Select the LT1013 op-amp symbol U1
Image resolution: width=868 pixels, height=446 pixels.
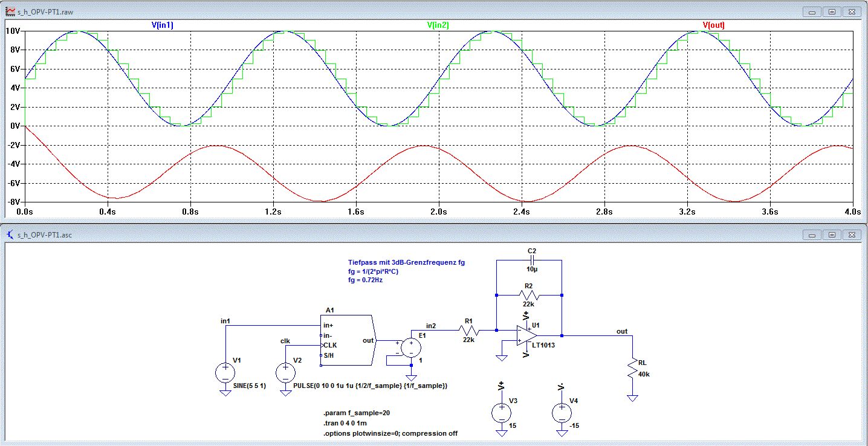tap(526, 334)
